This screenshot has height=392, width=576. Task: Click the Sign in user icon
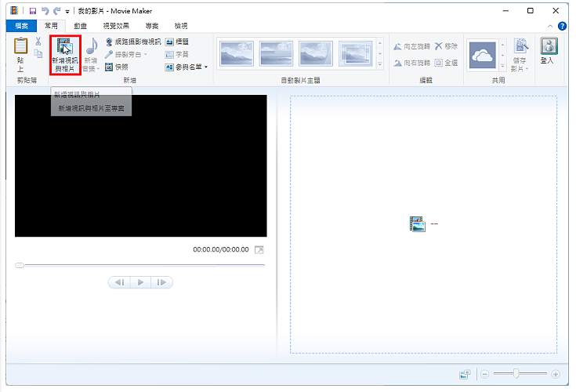pos(549,46)
